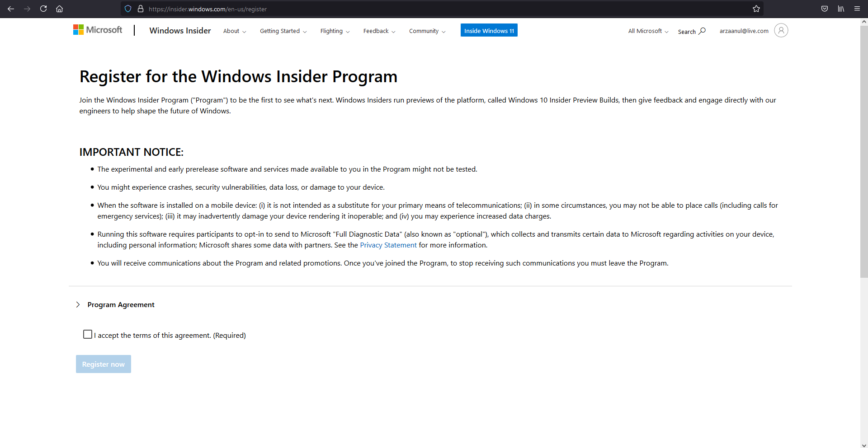Click the browser back arrow icon
Image resolution: width=868 pixels, height=448 pixels.
click(11, 9)
